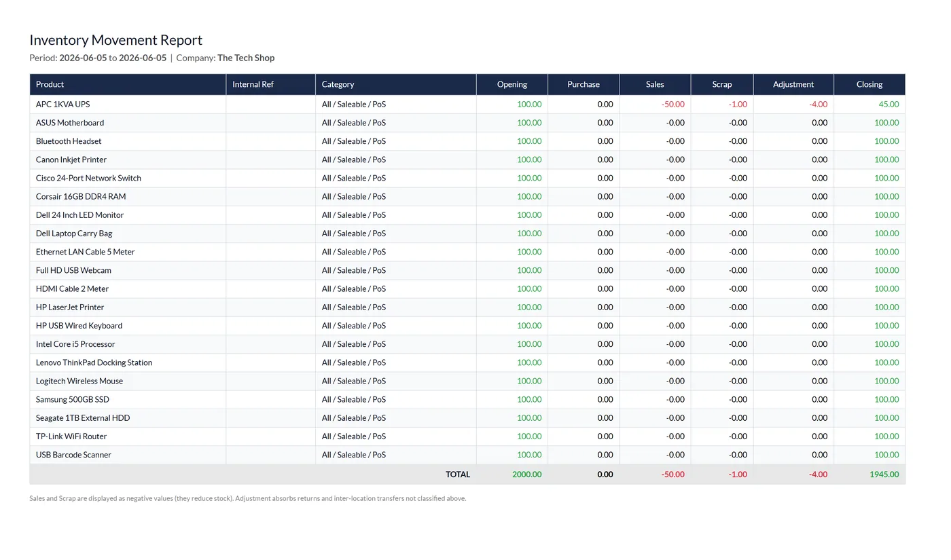Screen dimensions: 951x560
Task: Click the TOTAL row label
Action: coord(458,474)
